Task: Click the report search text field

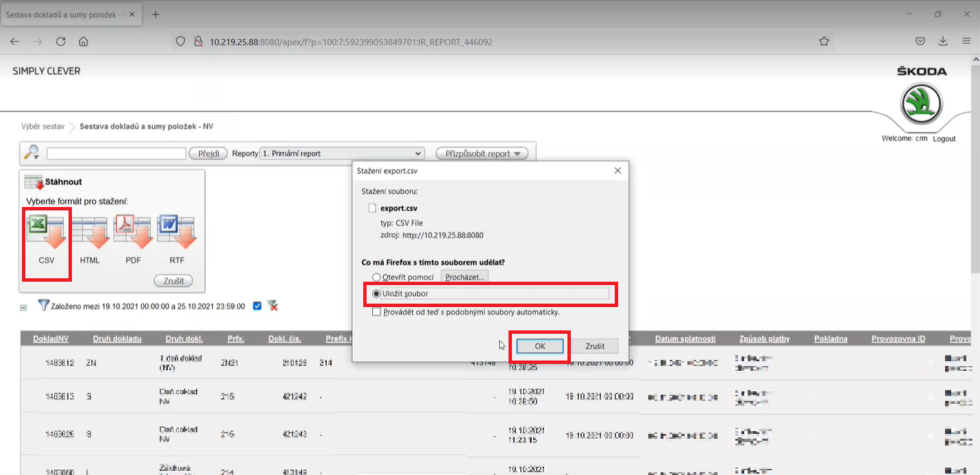Action: [117, 154]
